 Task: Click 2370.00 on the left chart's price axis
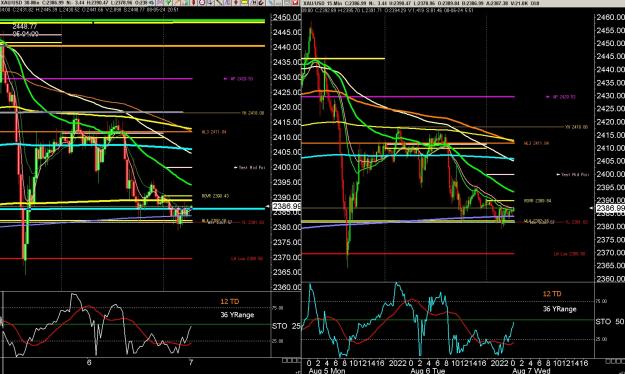tap(287, 257)
